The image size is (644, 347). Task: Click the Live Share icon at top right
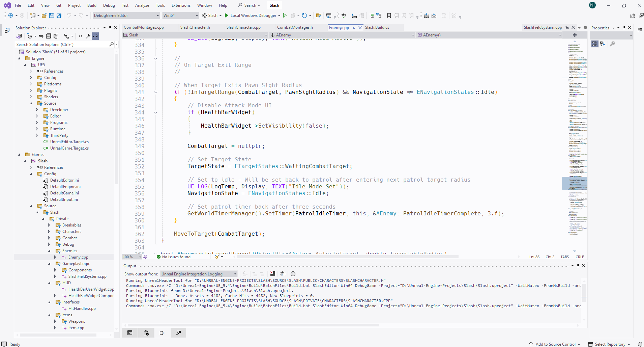tap(633, 16)
